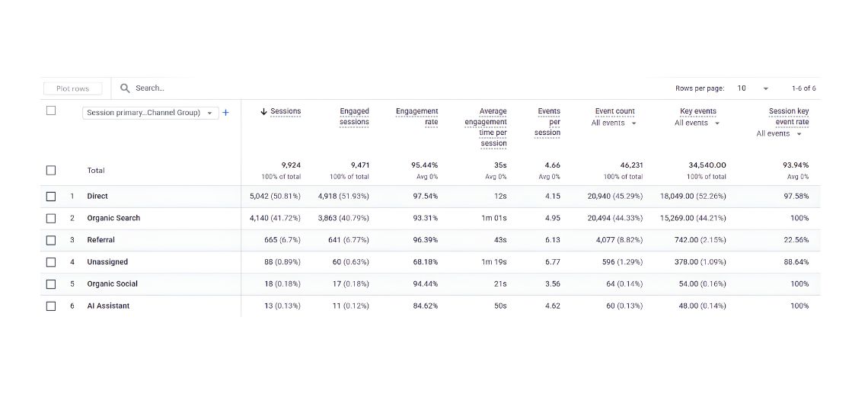
Task: Open Session key event rate All events dropdown
Action: click(x=780, y=134)
